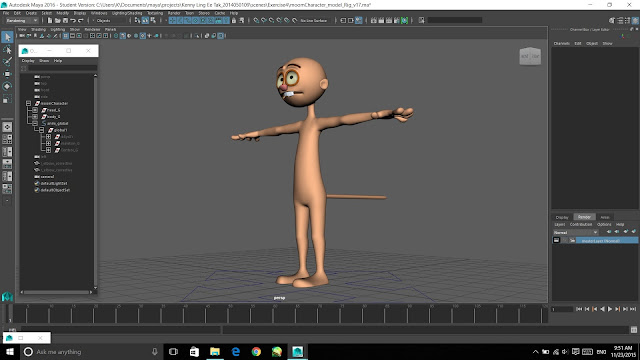
Task: Click the lock selection padlock icon
Action: [x=234, y=20]
